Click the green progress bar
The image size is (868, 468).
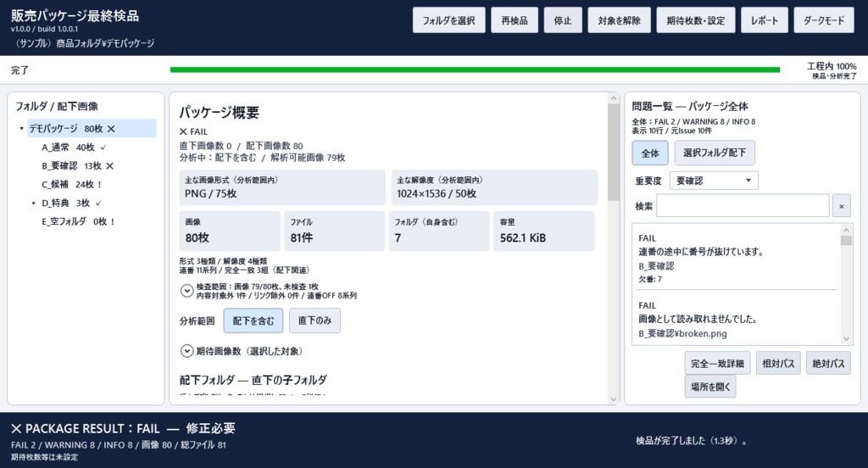coord(475,70)
